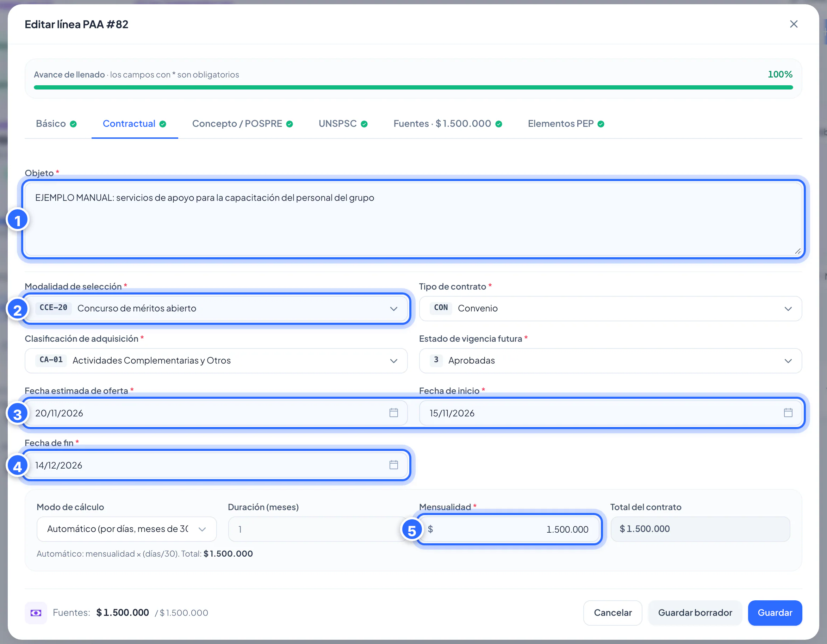Click the Total del contrato field

[700, 529]
